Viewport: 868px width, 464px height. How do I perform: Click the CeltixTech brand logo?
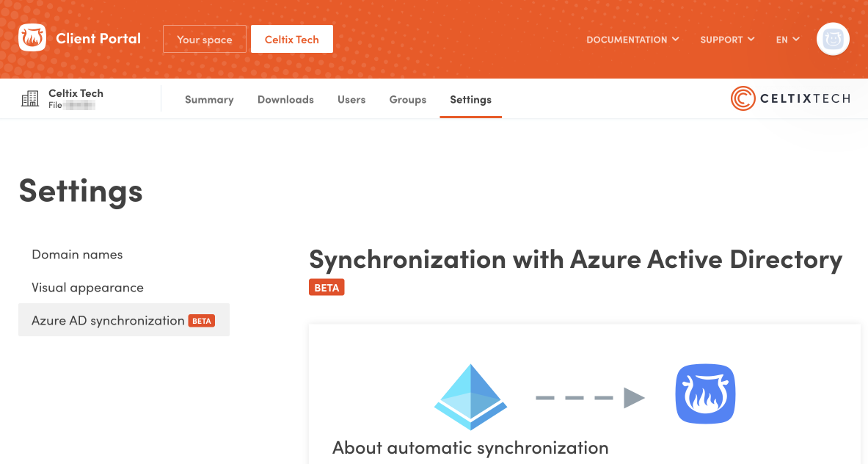790,98
